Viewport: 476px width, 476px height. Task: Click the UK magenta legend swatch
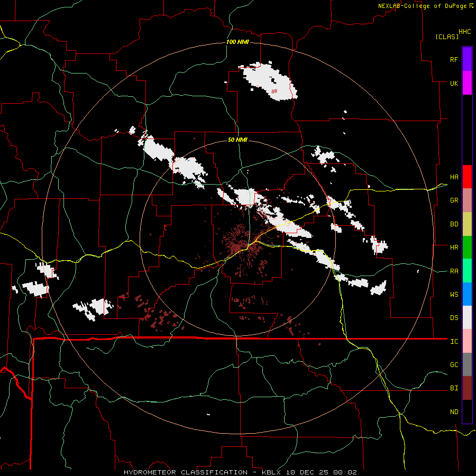[467, 83]
